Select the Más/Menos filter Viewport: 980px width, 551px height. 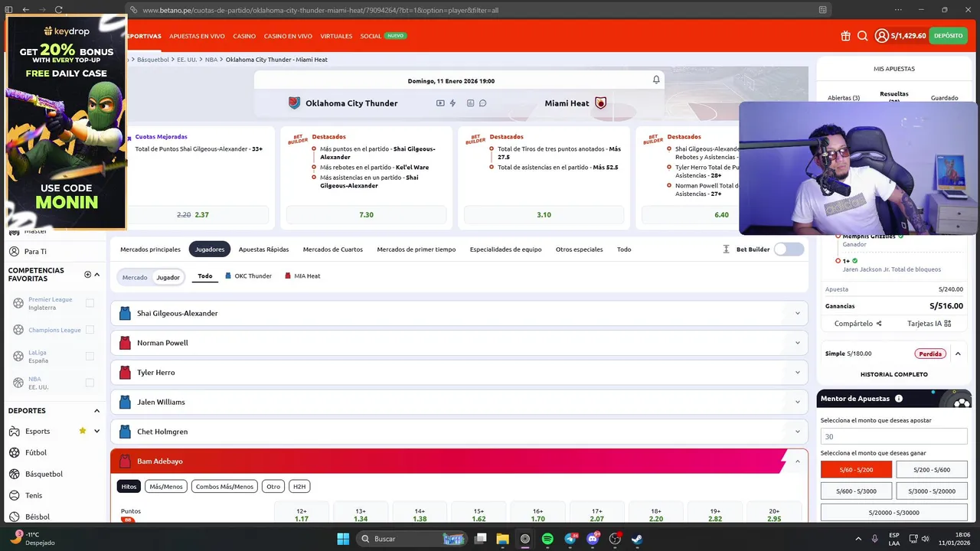[x=166, y=487]
